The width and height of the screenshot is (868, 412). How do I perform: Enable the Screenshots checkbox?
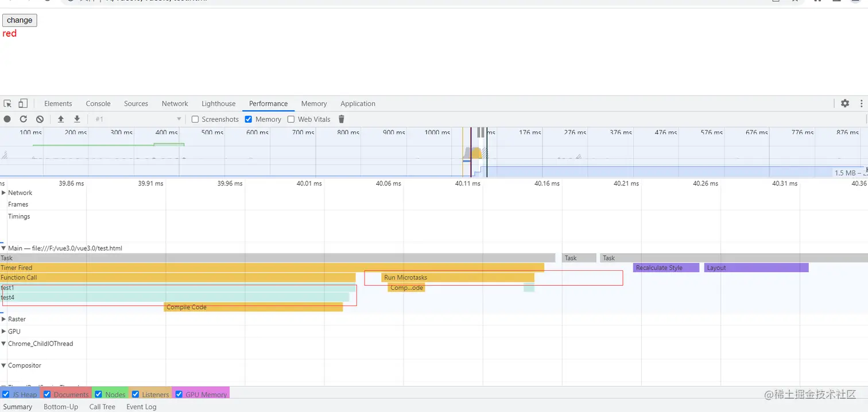tap(195, 119)
